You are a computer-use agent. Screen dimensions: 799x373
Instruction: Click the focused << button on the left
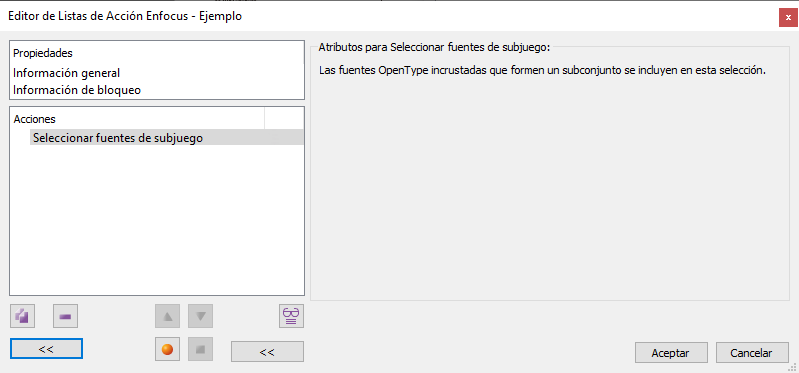click(46, 349)
